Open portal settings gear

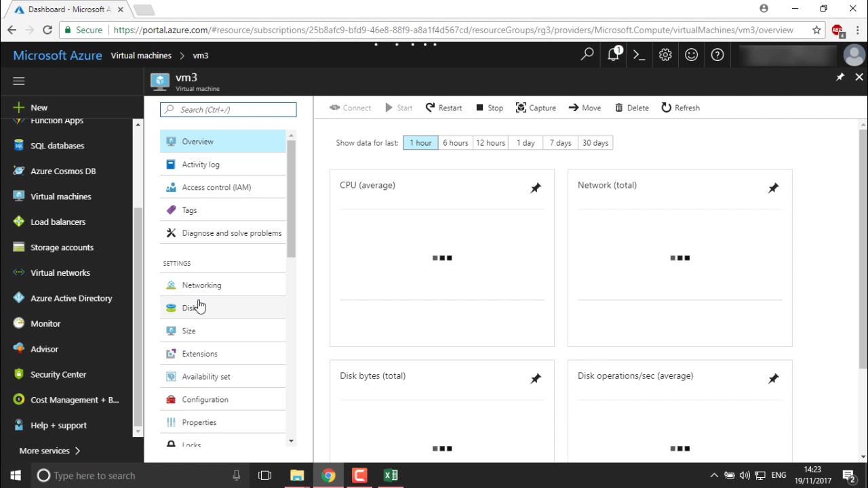click(x=665, y=55)
